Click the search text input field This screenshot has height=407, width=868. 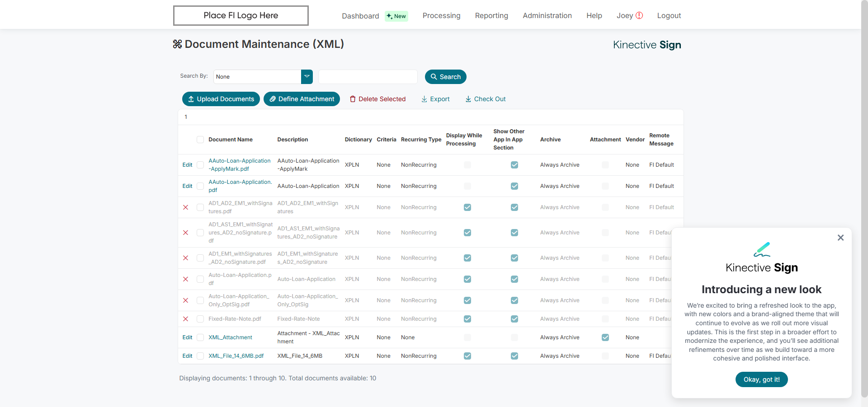pos(368,77)
